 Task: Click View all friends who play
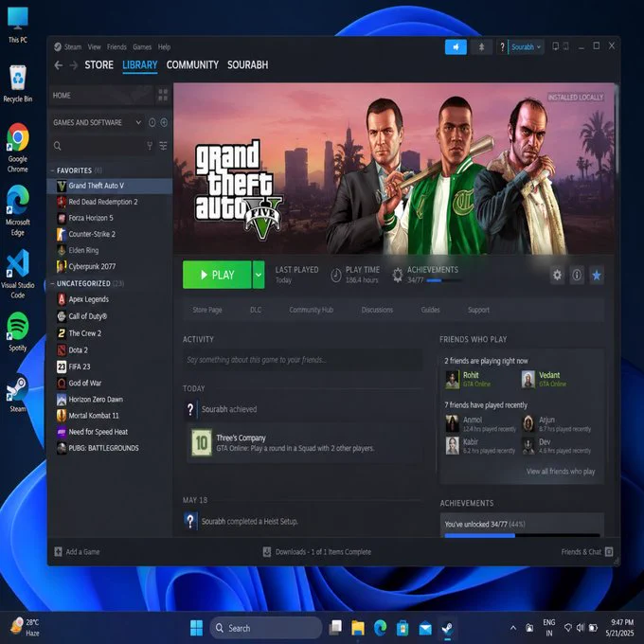click(561, 471)
